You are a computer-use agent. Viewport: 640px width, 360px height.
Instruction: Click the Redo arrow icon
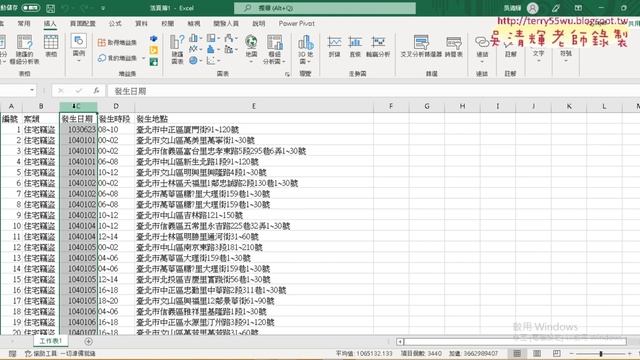tap(84, 8)
